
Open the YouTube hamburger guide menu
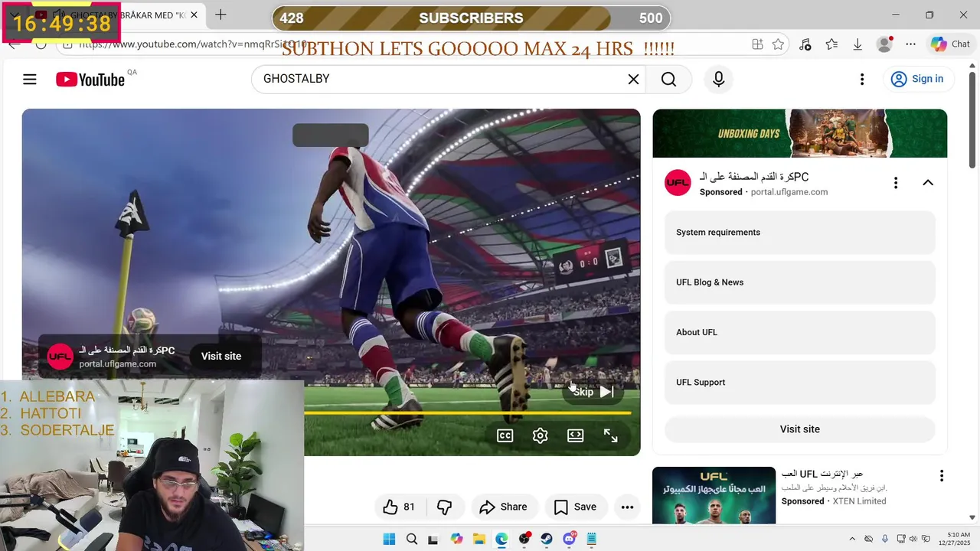coord(30,79)
